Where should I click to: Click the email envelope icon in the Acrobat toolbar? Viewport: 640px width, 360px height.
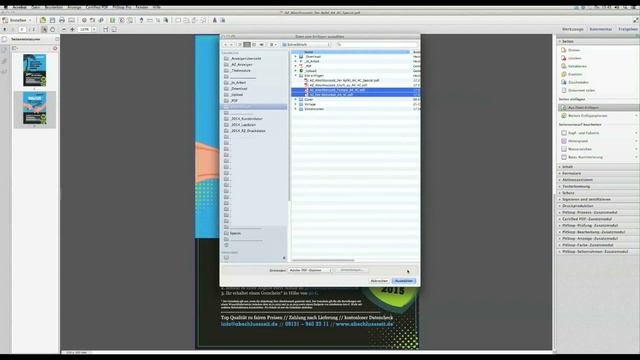coord(71,20)
